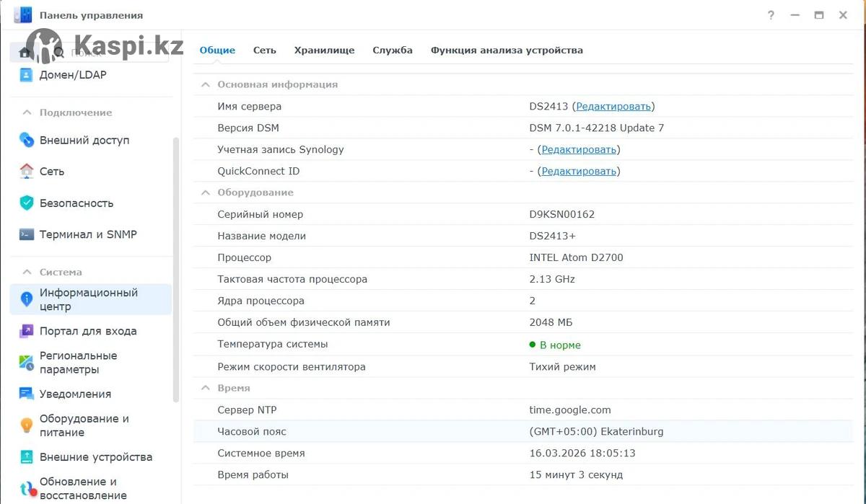This screenshot has width=866, height=504.
Task: Click the Update and Restore icon
Action: [27, 488]
